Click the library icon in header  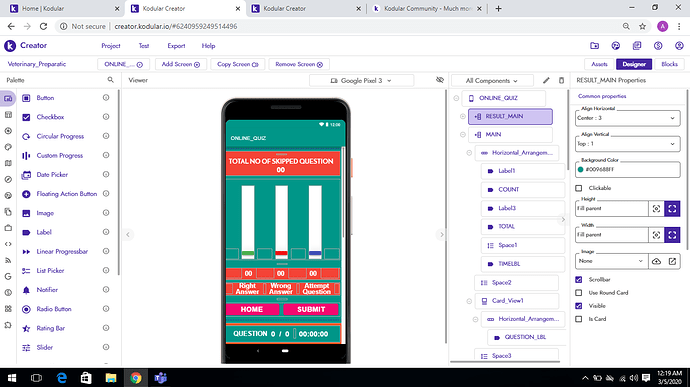tap(637, 45)
